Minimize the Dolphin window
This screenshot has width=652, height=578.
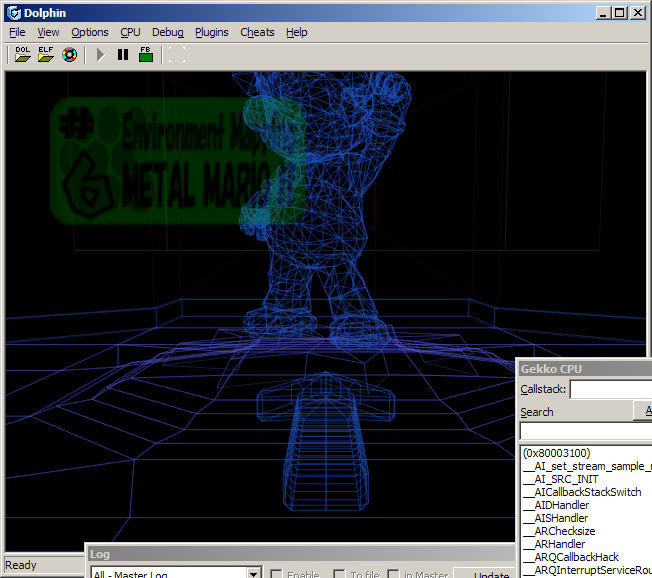click(604, 13)
